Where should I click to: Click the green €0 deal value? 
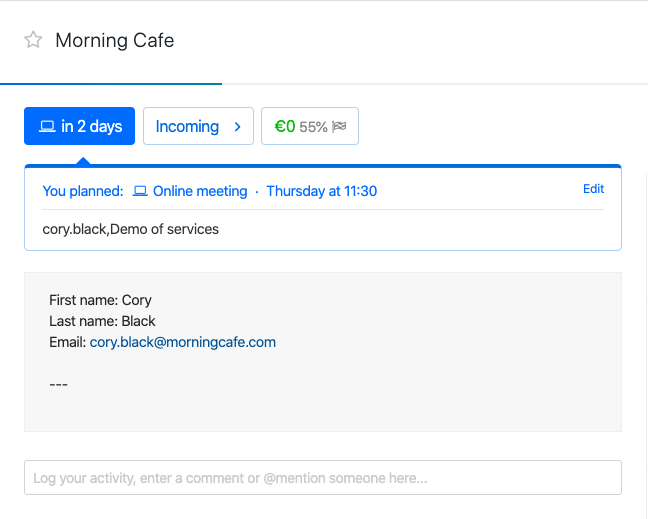(x=284, y=126)
